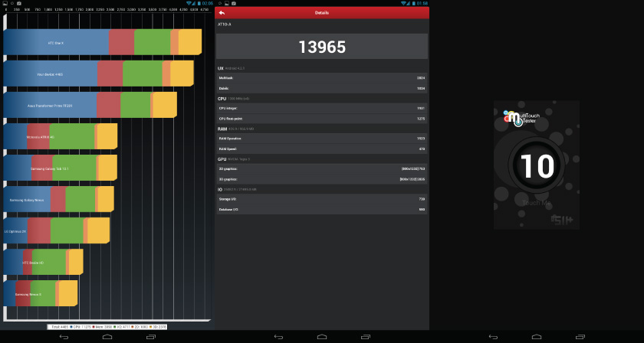This screenshot has width=644, height=343.
Task: Tap Android back button under Details screen
Action: pos(278,337)
